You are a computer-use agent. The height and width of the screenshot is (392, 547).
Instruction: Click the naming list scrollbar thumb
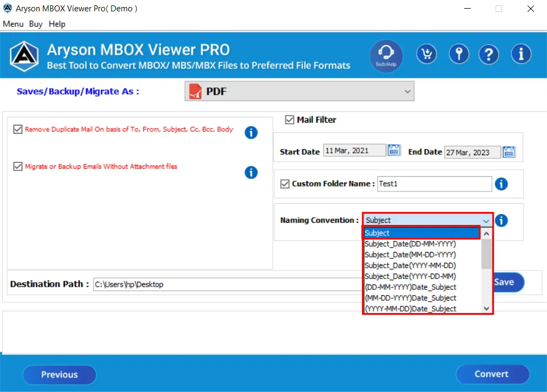coord(486,254)
